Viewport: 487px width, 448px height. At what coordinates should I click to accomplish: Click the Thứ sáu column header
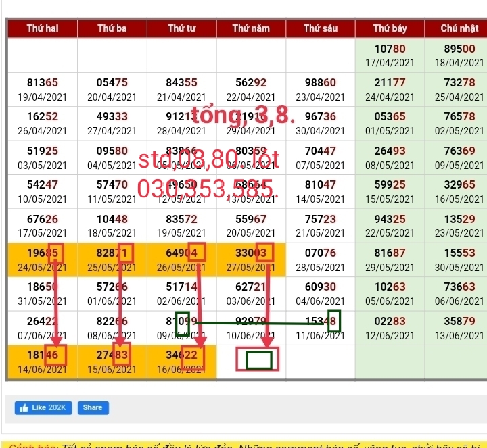pyautogui.click(x=321, y=28)
